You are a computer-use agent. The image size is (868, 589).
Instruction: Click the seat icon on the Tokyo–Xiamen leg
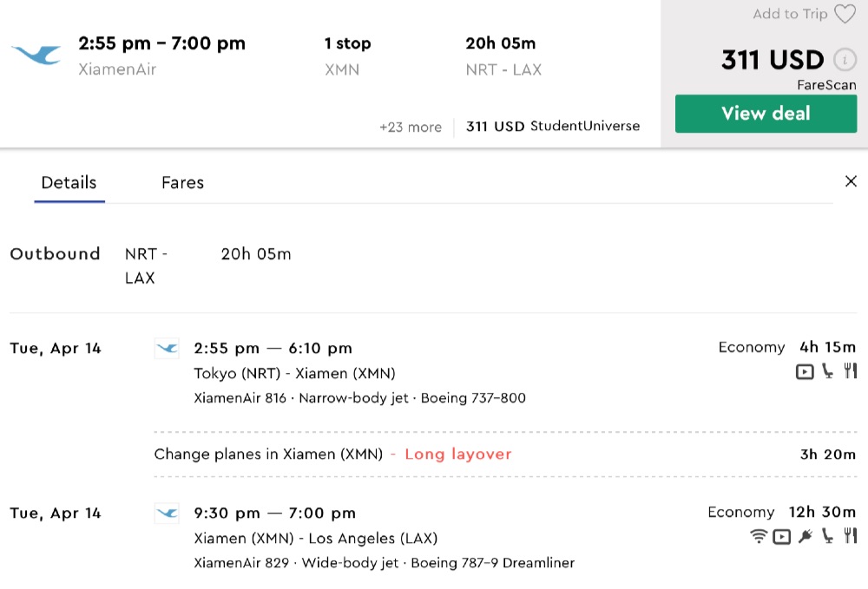coord(828,371)
